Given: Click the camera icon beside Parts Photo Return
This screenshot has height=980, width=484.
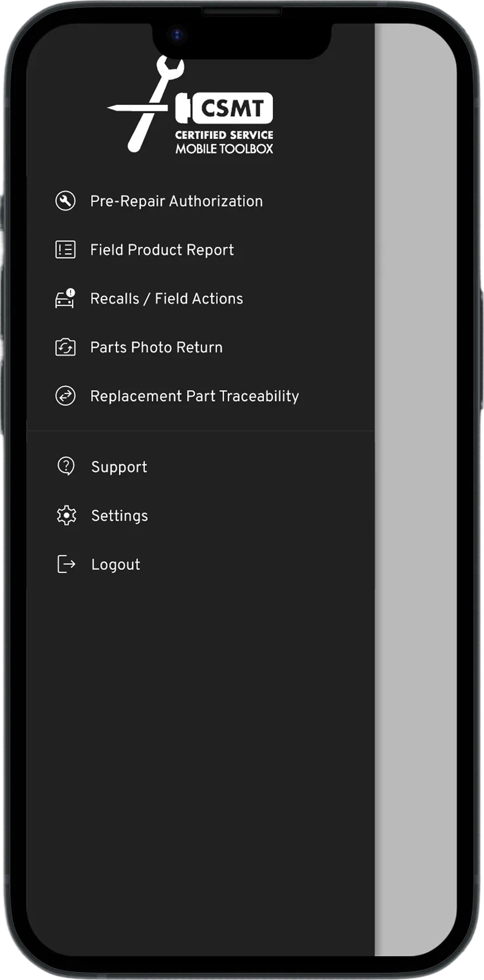Looking at the screenshot, I should (x=66, y=347).
